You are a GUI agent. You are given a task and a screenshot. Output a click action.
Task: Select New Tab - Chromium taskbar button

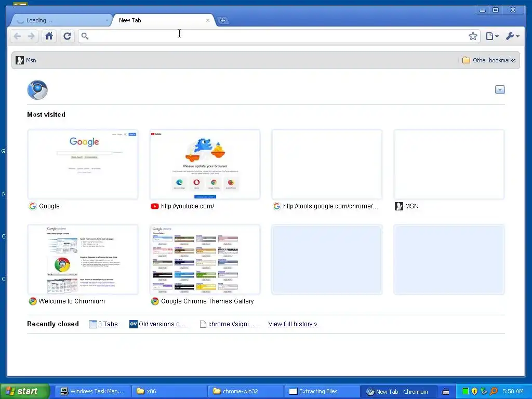click(x=398, y=391)
